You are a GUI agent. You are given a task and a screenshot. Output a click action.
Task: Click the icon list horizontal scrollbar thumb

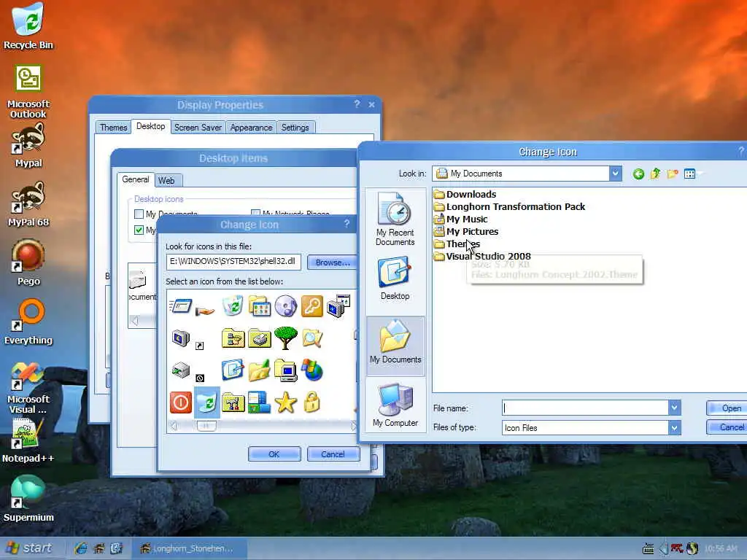click(x=206, y=426)
